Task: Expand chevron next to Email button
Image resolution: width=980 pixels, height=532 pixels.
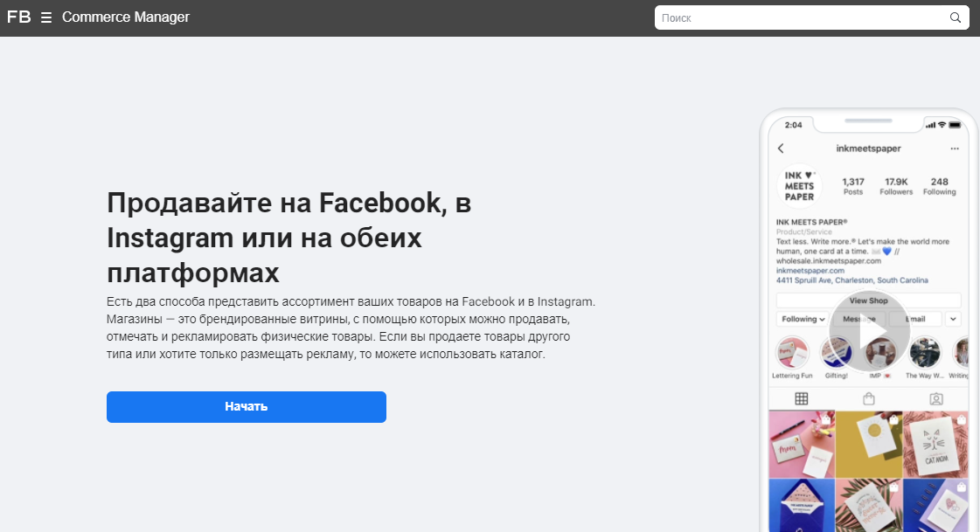Action: [x=953, y=319]
